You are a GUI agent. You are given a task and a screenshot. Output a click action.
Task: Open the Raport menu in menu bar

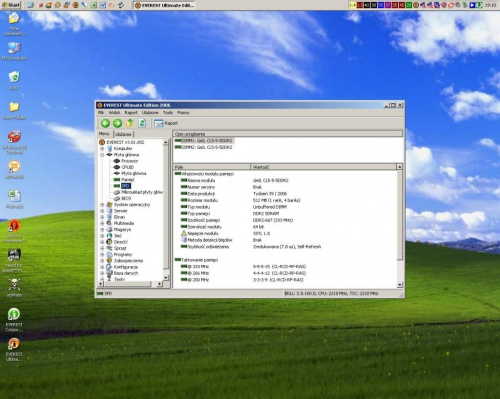point(131,113)
